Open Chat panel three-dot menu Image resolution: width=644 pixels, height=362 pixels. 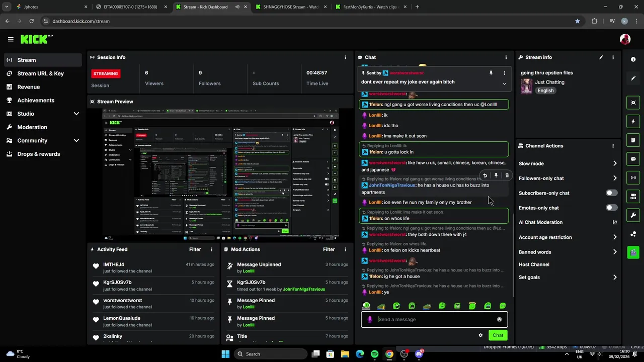point(506,57)
